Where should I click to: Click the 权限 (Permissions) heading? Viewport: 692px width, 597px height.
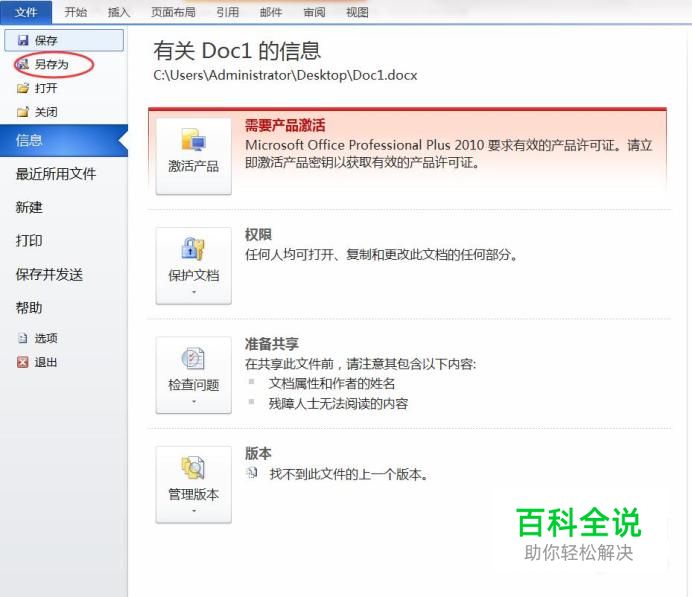tap(258, 235)
